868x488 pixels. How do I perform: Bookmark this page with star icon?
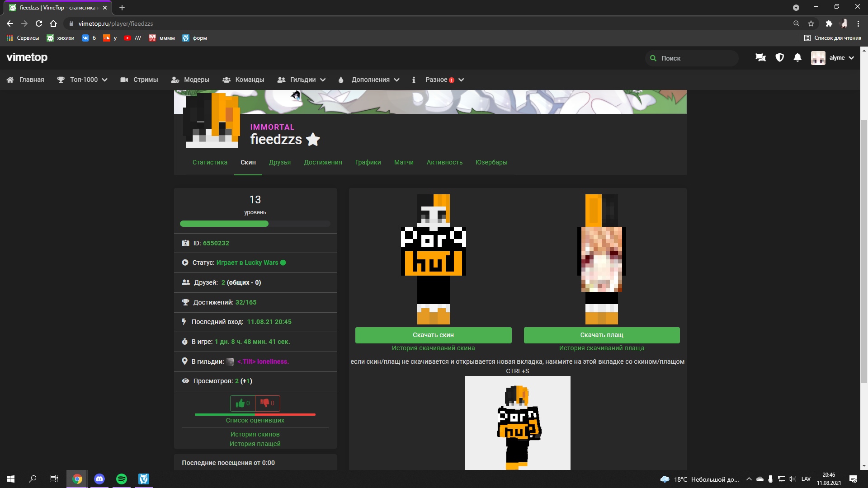point(811,23)
